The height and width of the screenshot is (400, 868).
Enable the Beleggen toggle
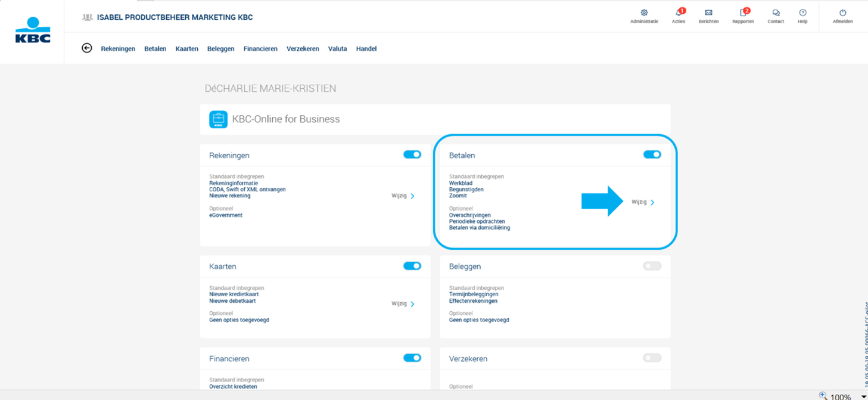[x=652, y=266]
